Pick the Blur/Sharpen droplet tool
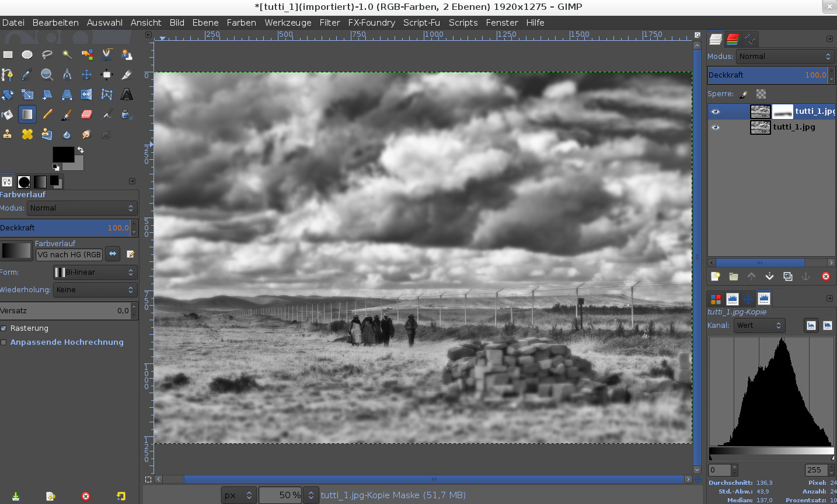 click(x=67, y=134)
